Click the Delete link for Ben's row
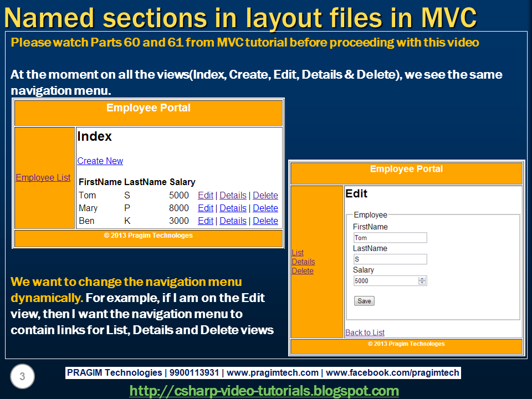 [265, 221]
